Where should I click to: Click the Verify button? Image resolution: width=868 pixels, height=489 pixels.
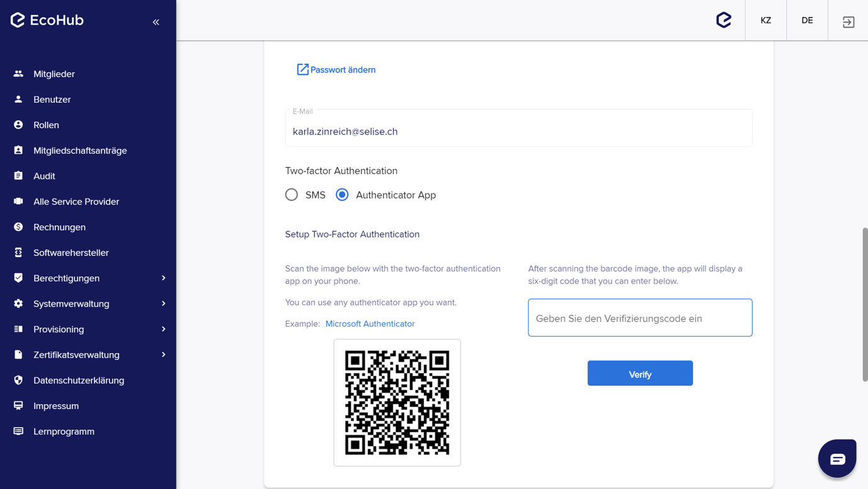(640, 373)
